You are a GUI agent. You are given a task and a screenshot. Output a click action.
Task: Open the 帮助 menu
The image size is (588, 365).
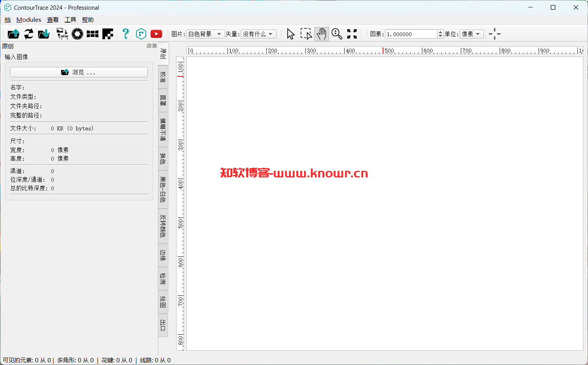coord(88,20)
